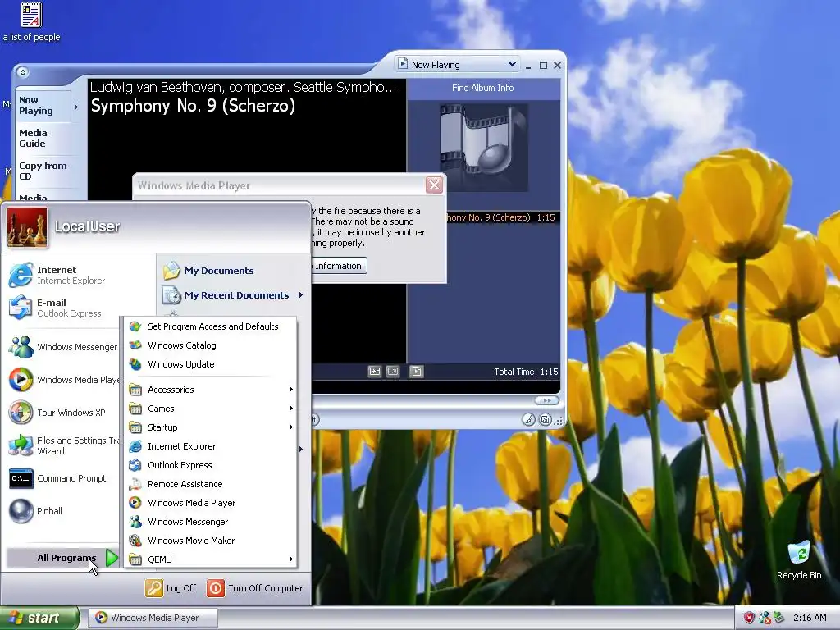This screenshot has height=630, width=840.
Task: Switch to Copy from CD tab
Action: (43, 171)
